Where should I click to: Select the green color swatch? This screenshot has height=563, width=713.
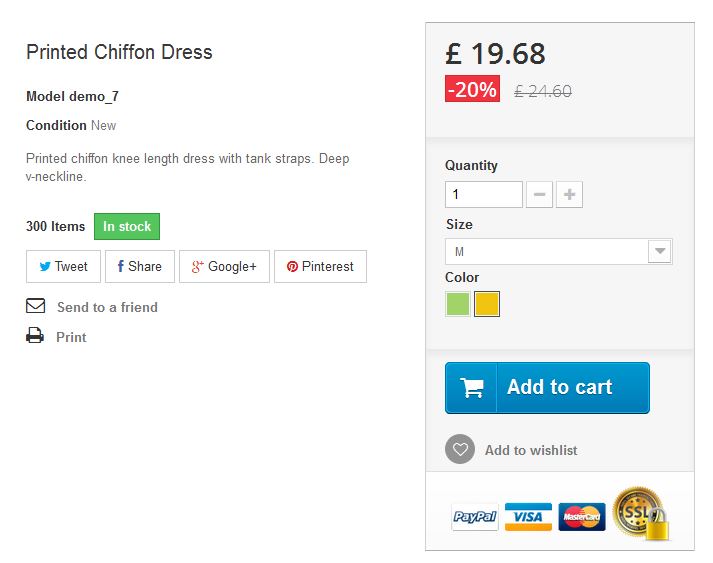tap(457, 303)
